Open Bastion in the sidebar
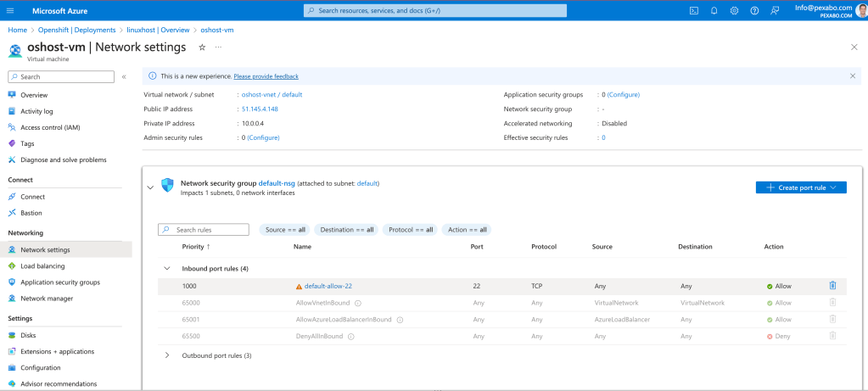Image resolution: width=868 pixels, height=391 pixels. pos(31,213)
